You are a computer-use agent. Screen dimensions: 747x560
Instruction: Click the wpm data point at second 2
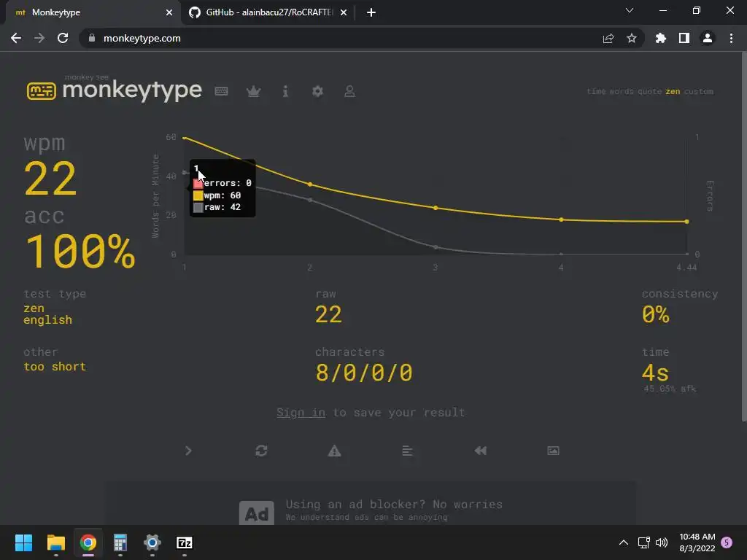pos(310,184)
